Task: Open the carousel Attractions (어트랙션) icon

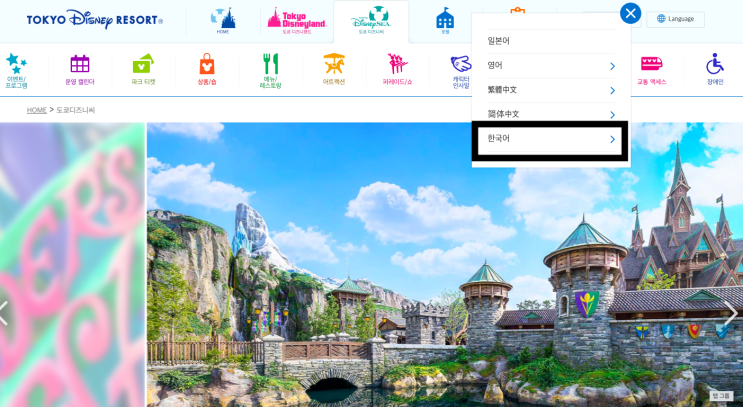Action: [334, 70]
